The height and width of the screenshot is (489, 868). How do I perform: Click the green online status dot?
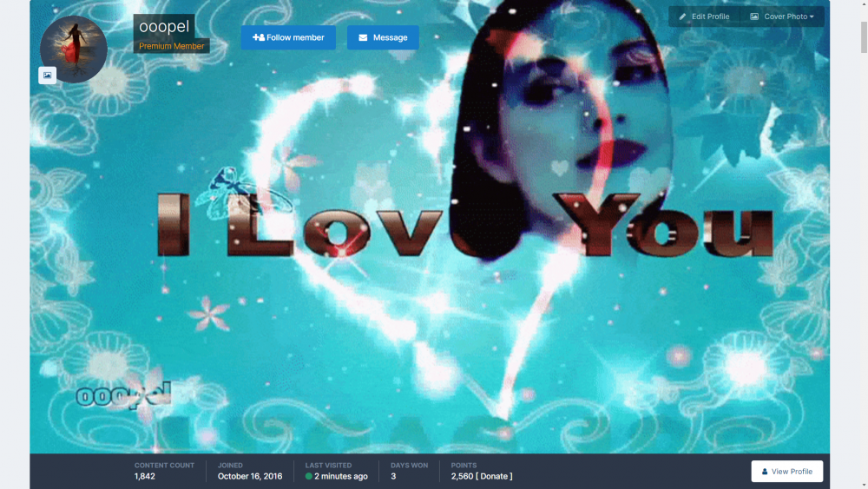pos(309,476)
